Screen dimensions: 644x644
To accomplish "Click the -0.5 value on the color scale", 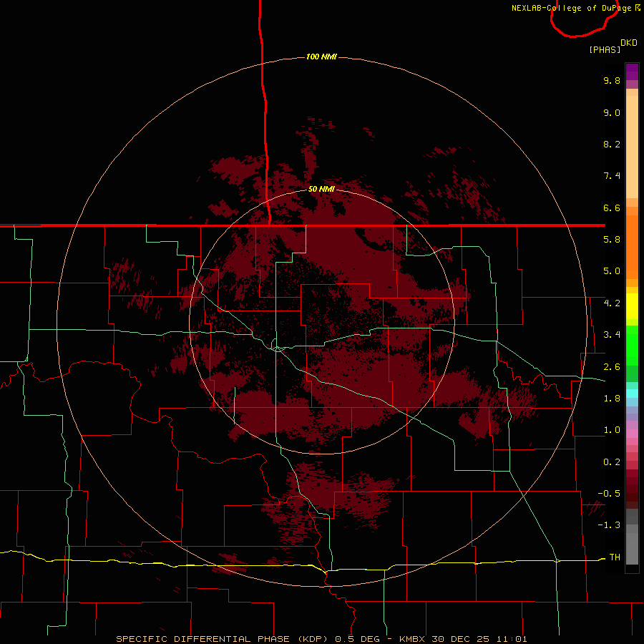I will [609, 494].
